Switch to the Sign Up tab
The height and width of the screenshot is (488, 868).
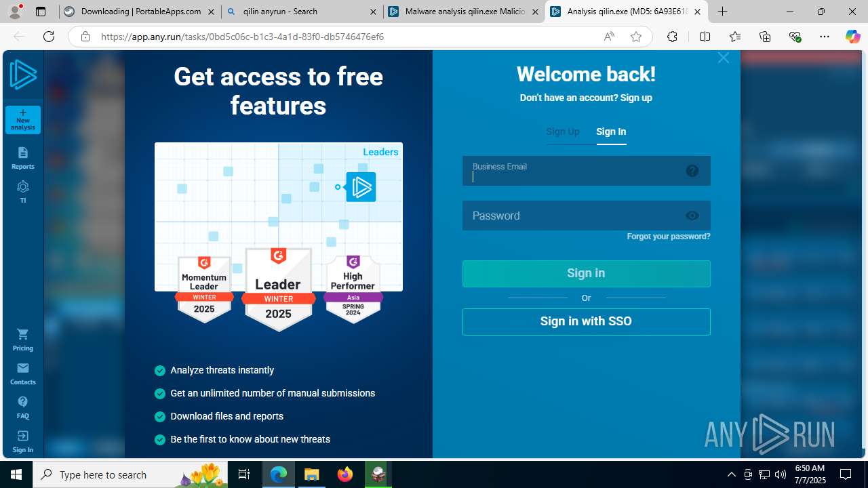(563, 131)
